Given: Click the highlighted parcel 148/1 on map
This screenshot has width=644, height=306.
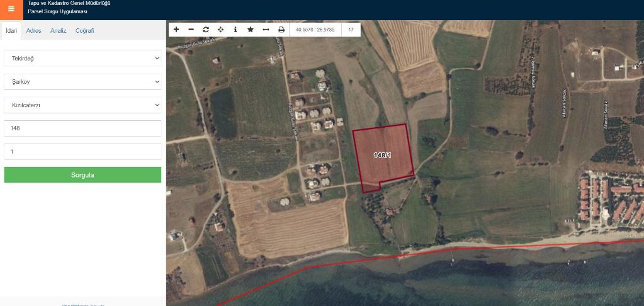Looking at the screenshot, I should coord(383,156).
